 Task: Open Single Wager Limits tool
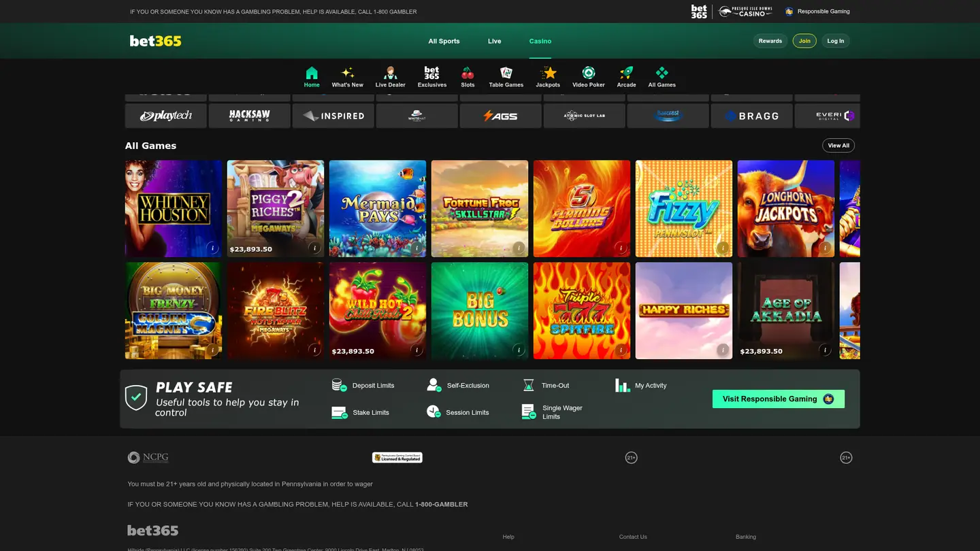tap(552, 412)
